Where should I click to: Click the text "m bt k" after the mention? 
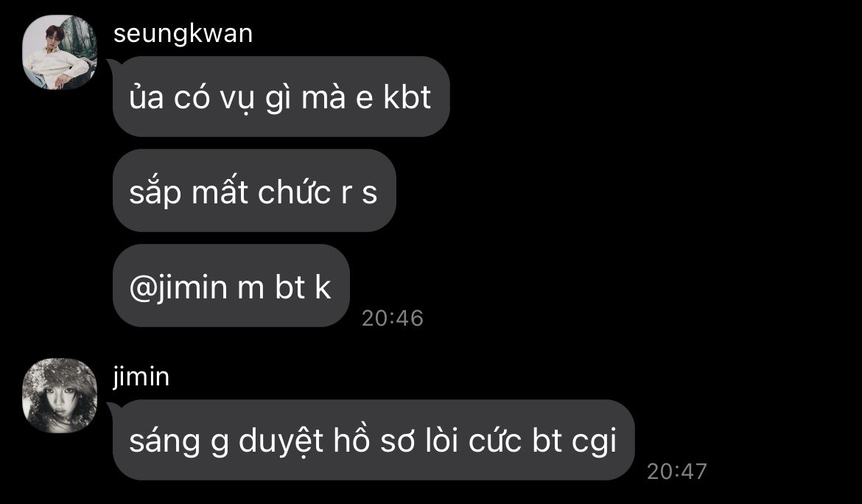point(284,287)
